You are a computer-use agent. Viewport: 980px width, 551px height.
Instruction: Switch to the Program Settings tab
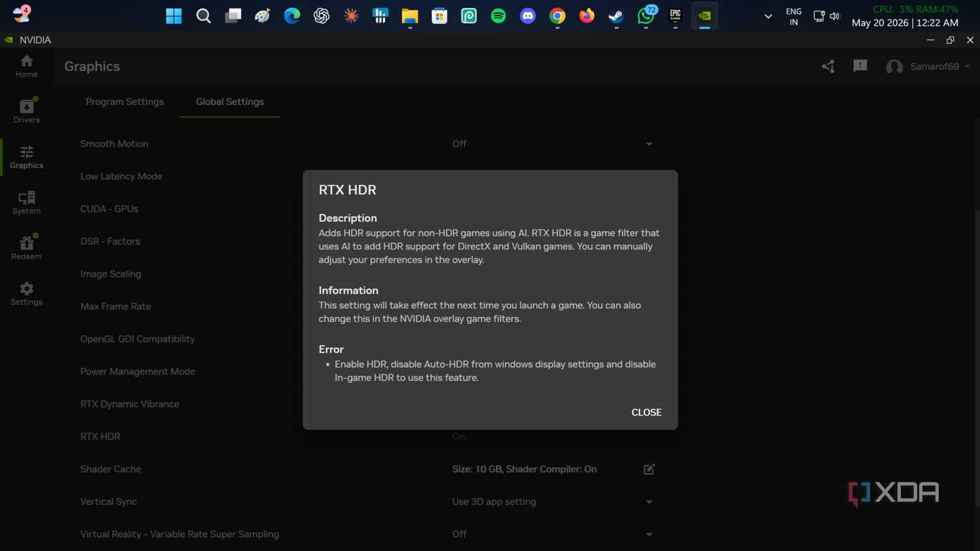(x=125, y=102)
